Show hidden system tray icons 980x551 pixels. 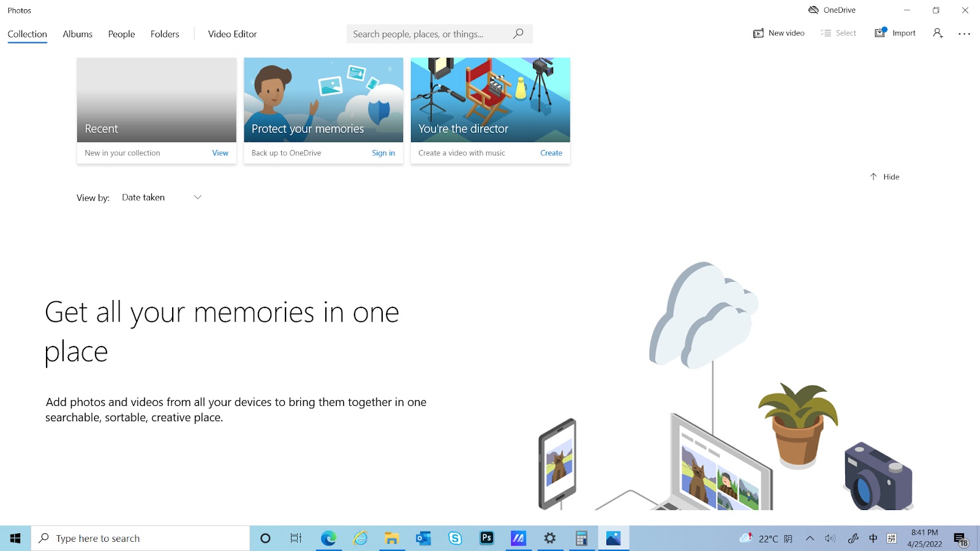(810, 538)
